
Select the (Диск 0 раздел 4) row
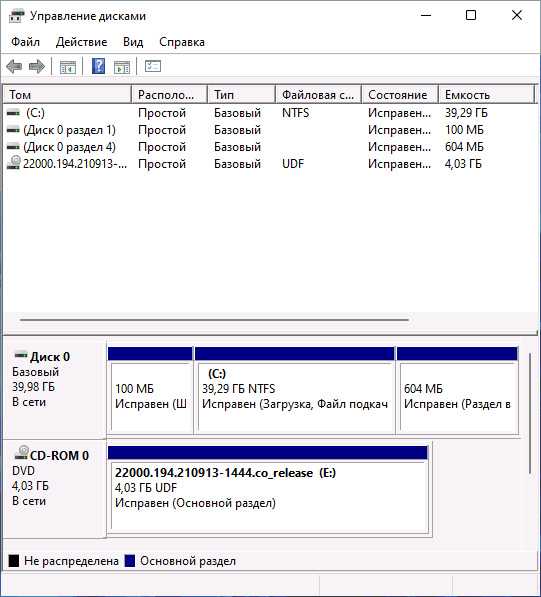(268, 147)
